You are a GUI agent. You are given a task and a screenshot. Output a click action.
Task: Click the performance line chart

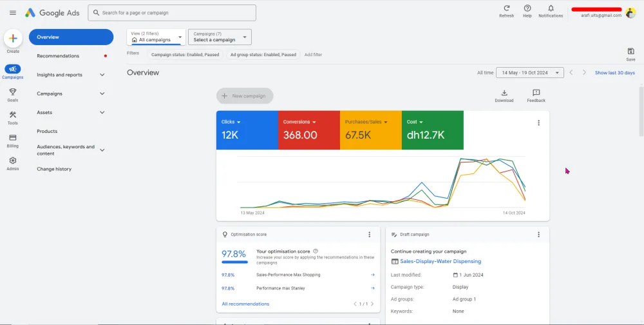click(383, 183)
